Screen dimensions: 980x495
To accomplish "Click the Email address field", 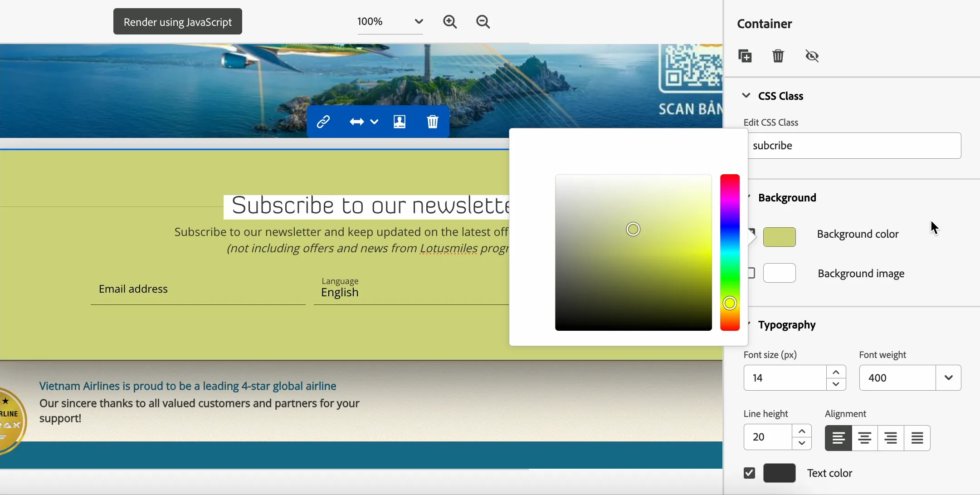I will pos(198,289).
